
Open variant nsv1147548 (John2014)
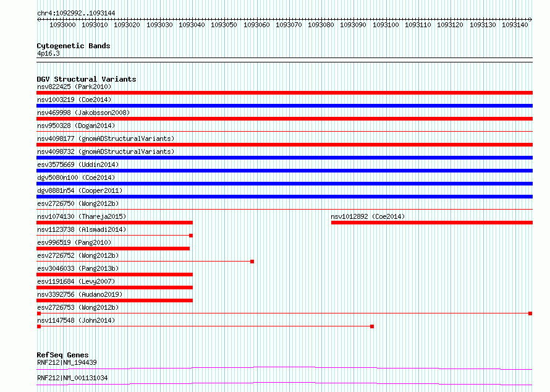coord(76,320)
